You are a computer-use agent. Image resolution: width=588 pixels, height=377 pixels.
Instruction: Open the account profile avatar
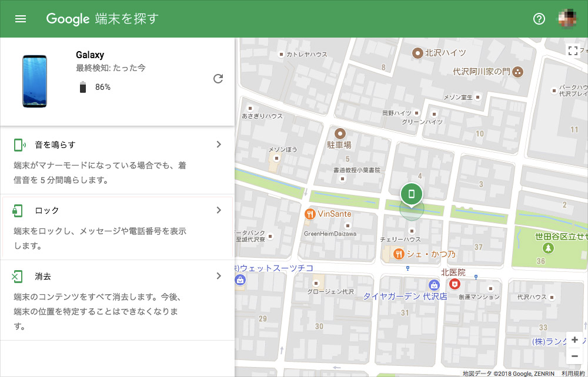click(568, 19)
